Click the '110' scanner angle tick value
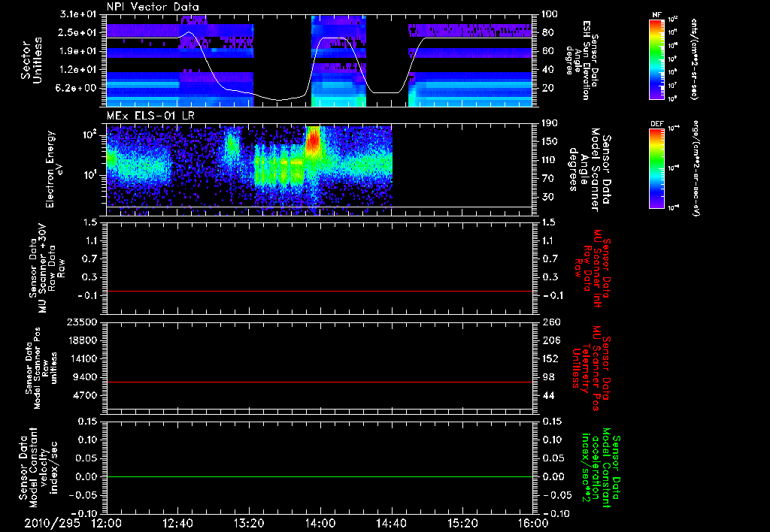The width and height of the screenshot is (770, 532). (x=550, y=161)
